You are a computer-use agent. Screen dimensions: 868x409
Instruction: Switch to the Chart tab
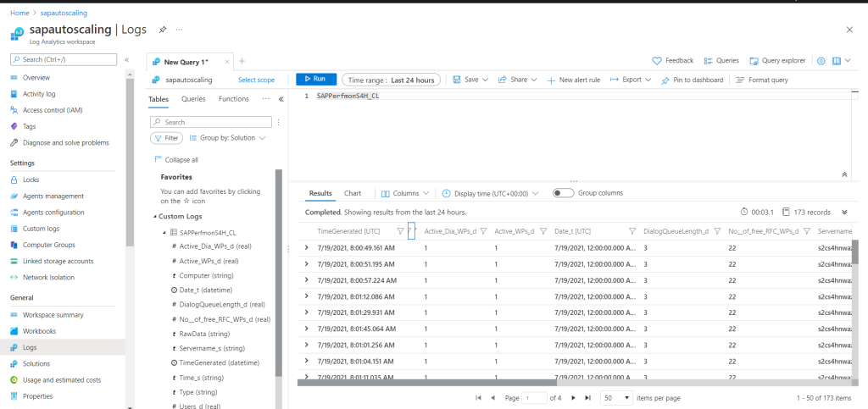tap(353, 193)
